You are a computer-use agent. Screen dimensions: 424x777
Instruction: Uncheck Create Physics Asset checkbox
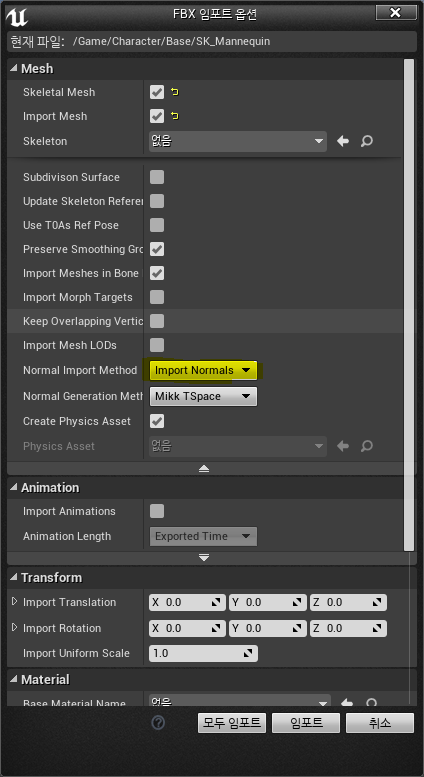[x=157, y=421]
